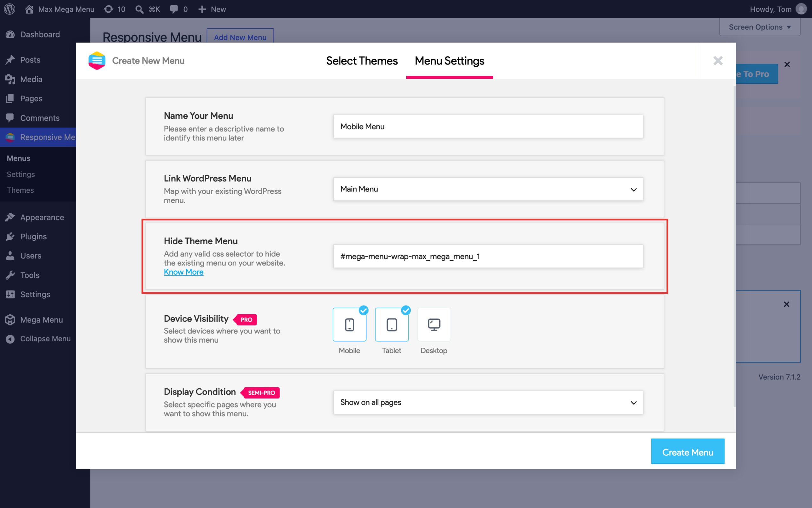Open Responsive Menu in the sidebar

point(38,137)
